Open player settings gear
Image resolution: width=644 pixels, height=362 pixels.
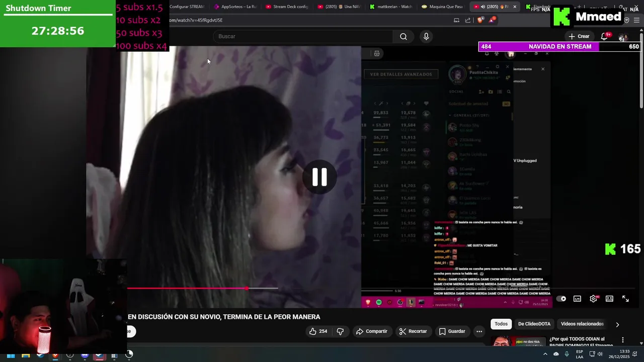(x=593, y=299)
